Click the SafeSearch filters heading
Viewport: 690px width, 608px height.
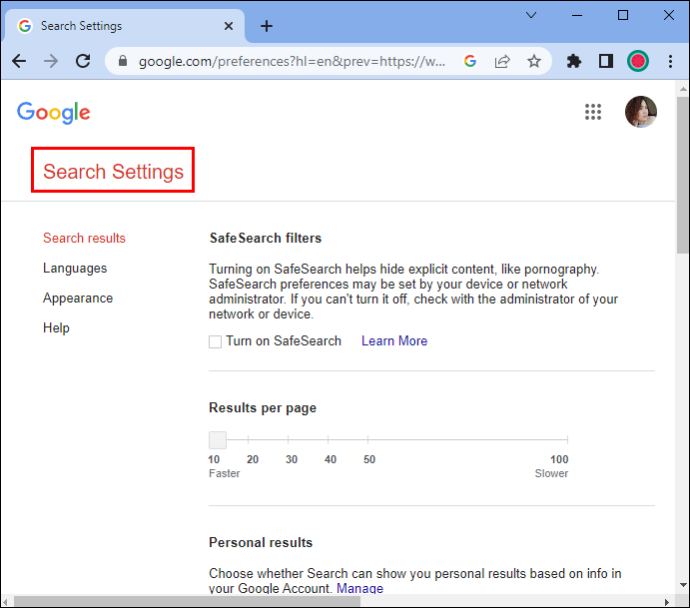pos(265,238)
